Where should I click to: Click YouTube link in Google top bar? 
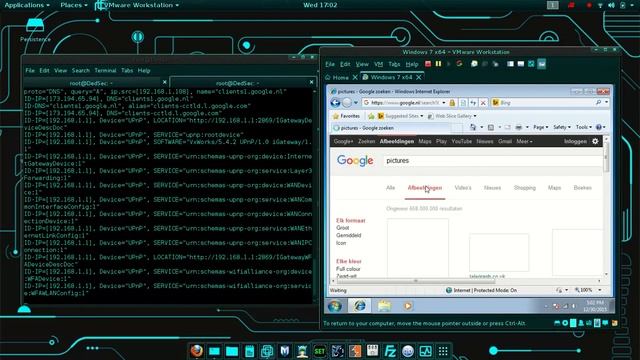tap(462, 141)
